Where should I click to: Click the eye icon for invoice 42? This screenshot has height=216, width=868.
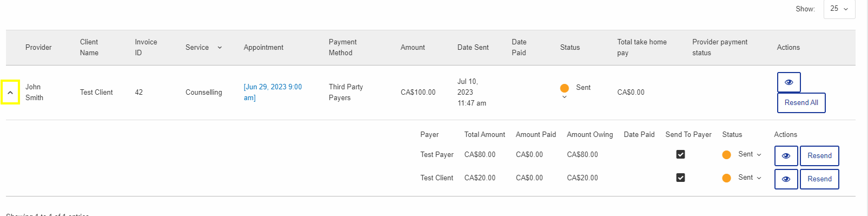pos(789,82)
